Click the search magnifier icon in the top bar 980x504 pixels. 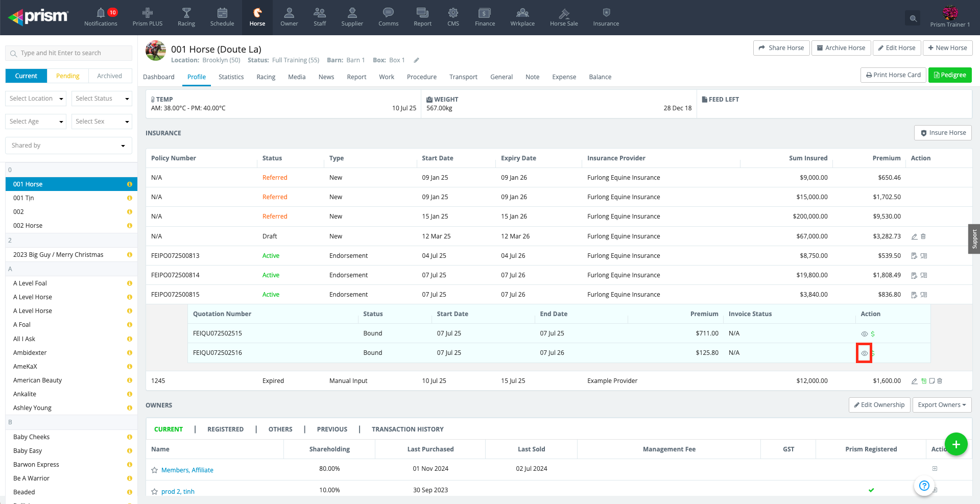[913, 18]
